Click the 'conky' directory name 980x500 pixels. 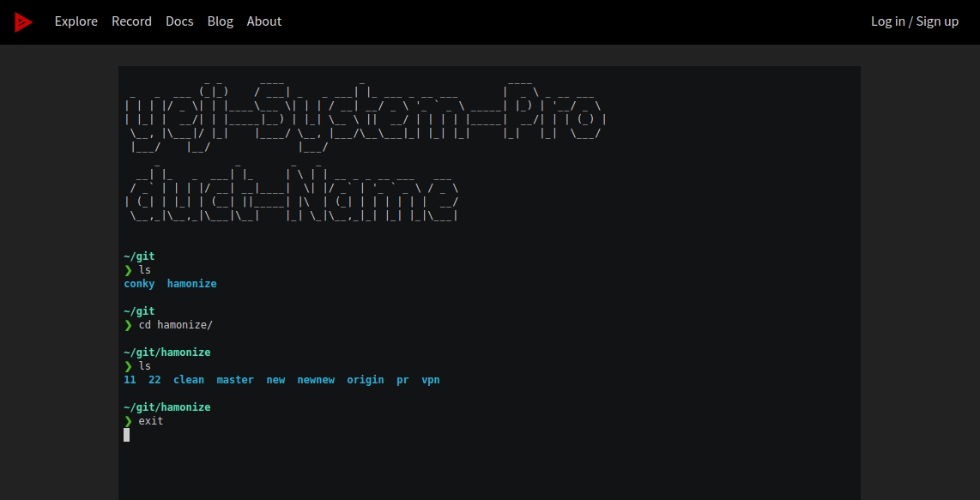click(139, 284)
